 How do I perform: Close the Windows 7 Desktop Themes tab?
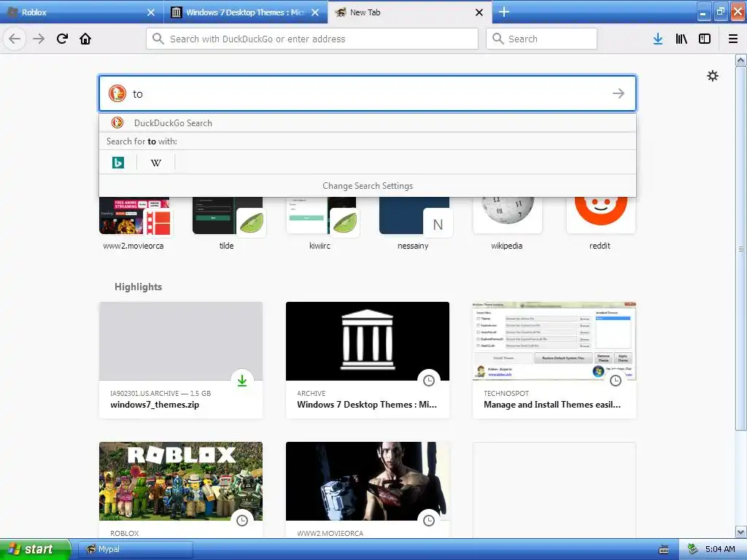click(315, 12)
